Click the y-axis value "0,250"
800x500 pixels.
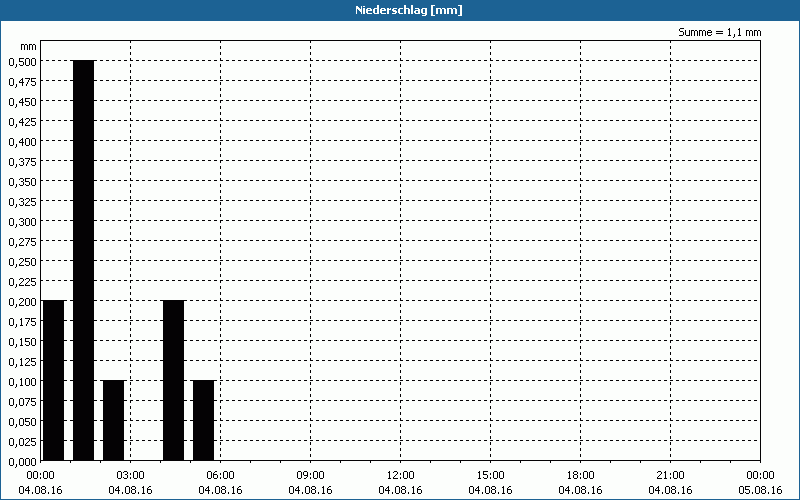[x=22, y=262]
